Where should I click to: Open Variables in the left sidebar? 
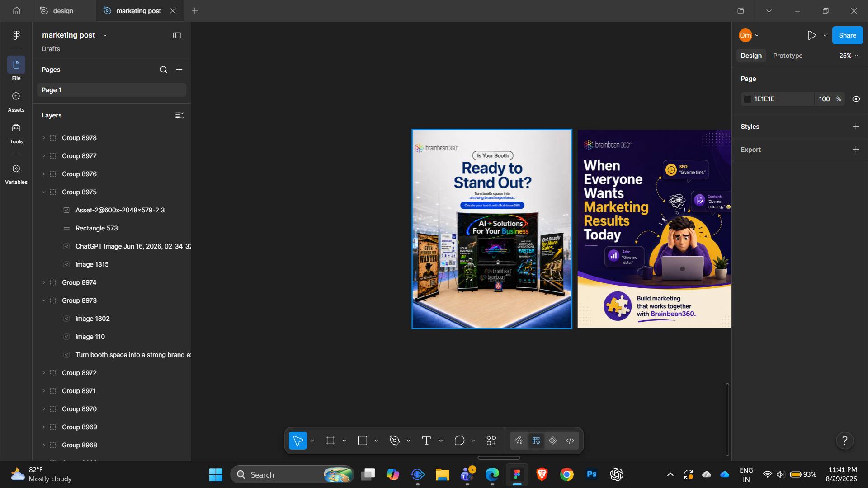click(x=16, y=174)
